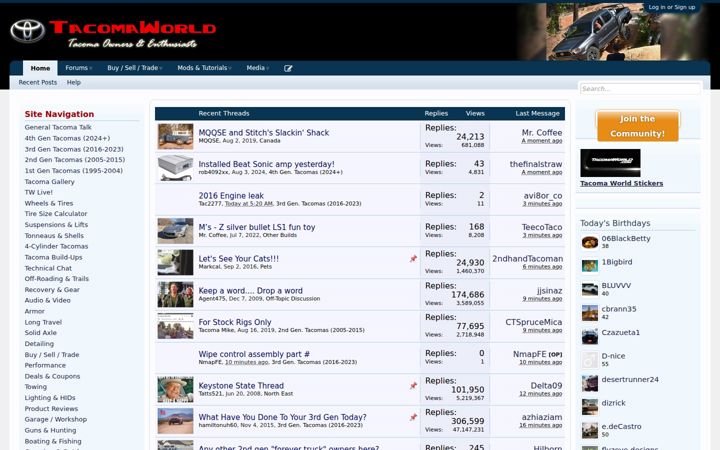The height and width of the screenshot is (450, 720).
Task: Open Deals & Coupons sidebar link
Action: [x=52, y=376]
